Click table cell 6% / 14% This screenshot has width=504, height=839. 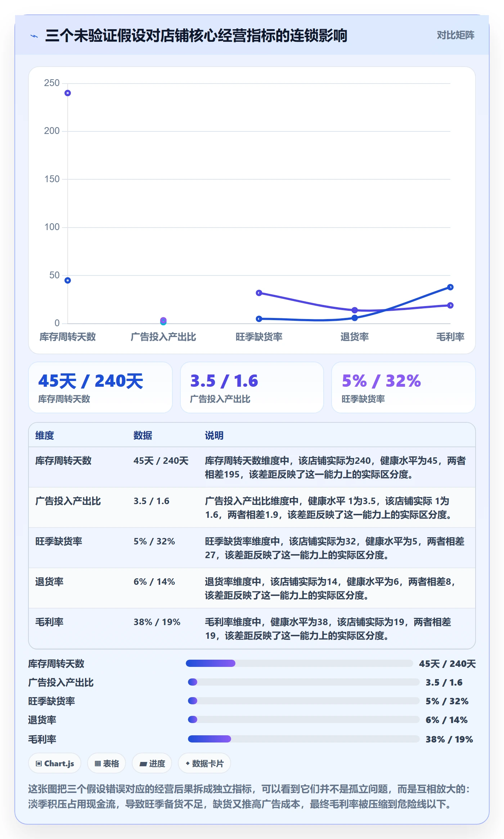tap(154, 582)
